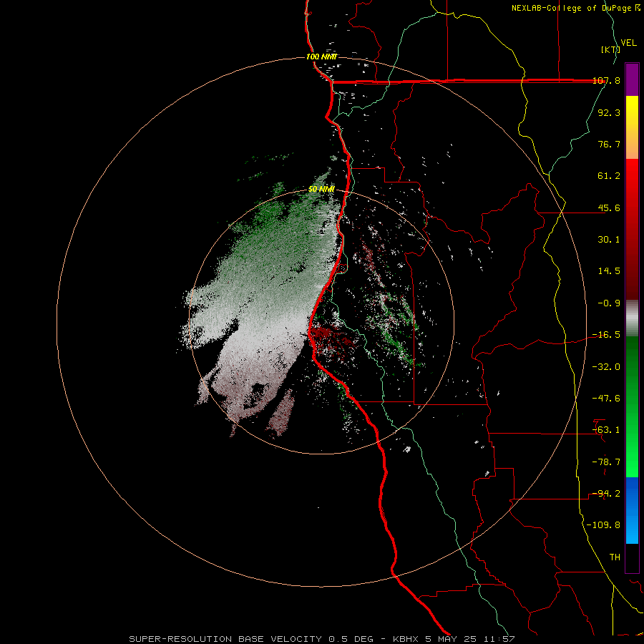Select the -16.5 scale value

point(606,335)
